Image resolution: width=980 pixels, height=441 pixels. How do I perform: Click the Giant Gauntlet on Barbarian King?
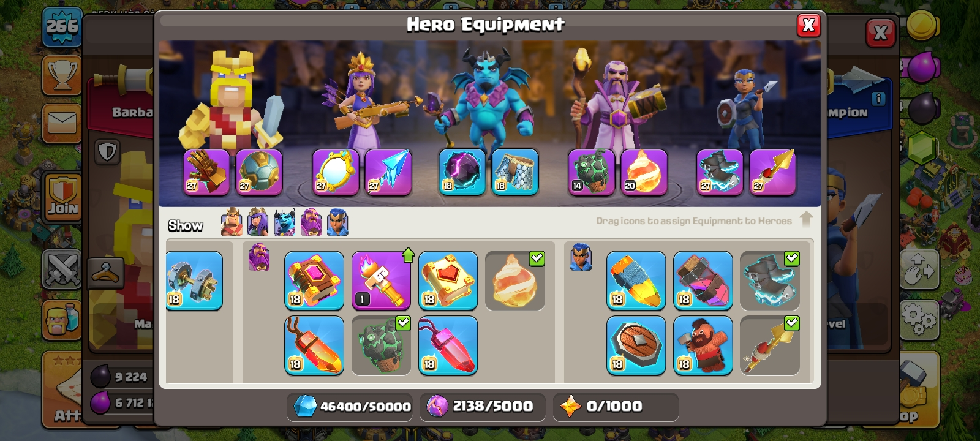pos(206,172)
